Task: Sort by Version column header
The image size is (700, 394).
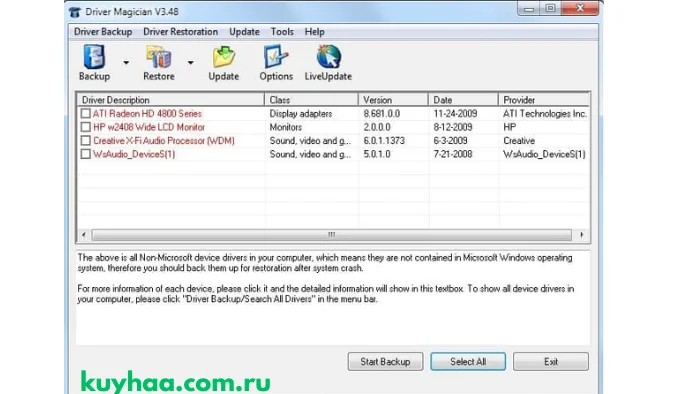Action: [x=393, y=100]
